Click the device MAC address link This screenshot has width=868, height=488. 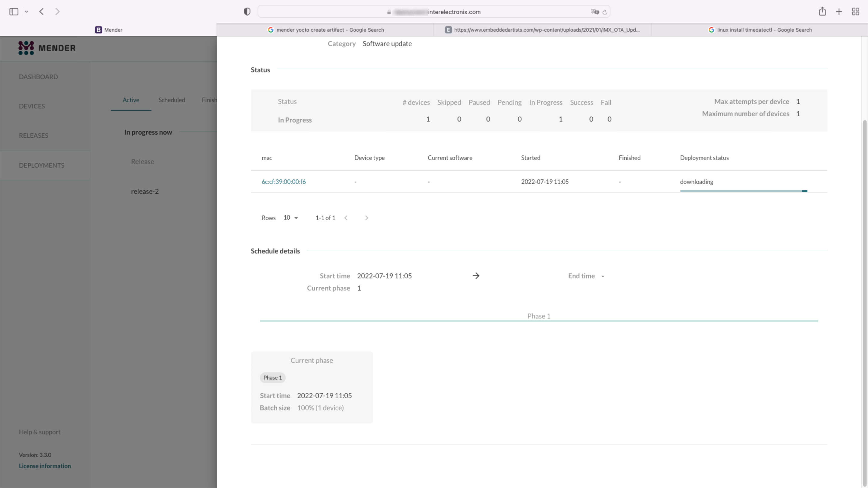pyautogui.click(x=283, y=181)
